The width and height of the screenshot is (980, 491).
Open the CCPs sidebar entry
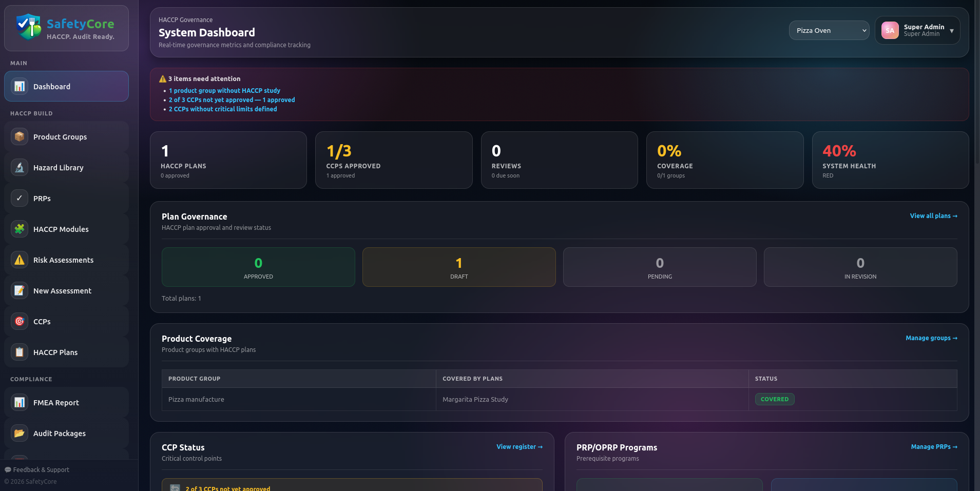pyautogui.click(x=66, y=321)
